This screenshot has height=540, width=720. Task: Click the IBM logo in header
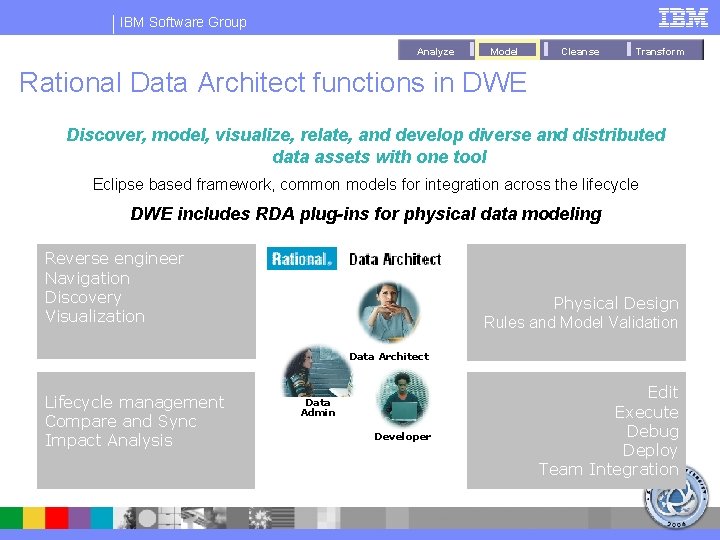pos(683,18)
